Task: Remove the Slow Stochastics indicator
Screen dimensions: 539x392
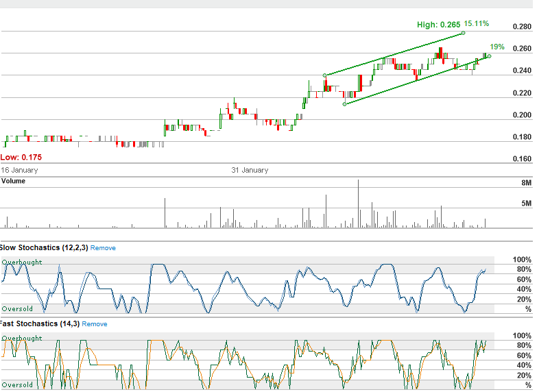Action: tap(103, 248)
